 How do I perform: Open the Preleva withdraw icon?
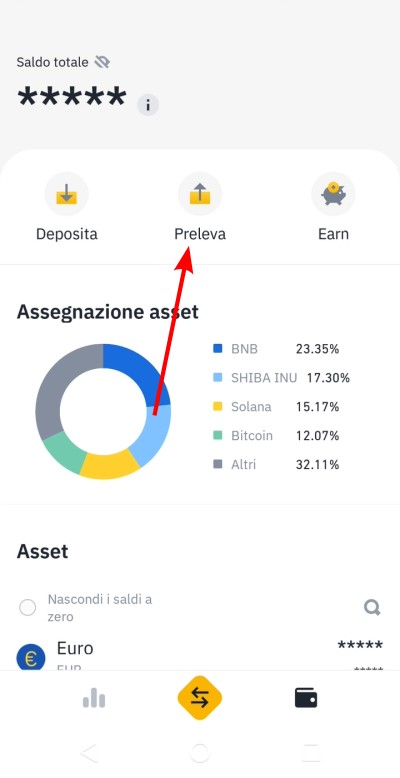[200, 194]
